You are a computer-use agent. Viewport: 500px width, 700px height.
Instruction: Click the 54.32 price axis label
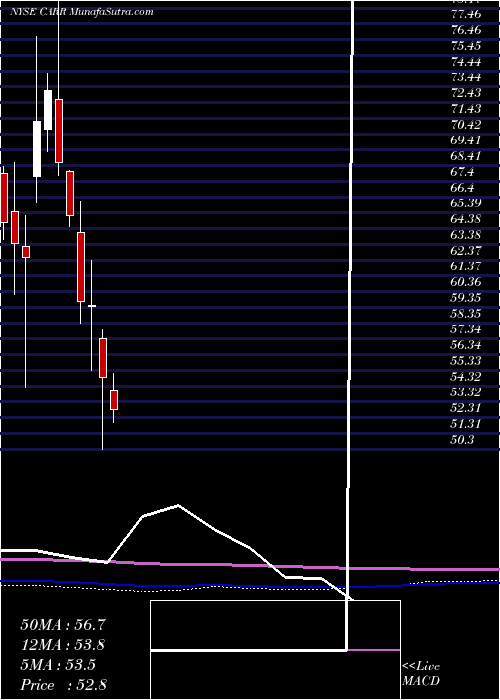(466, 376)
